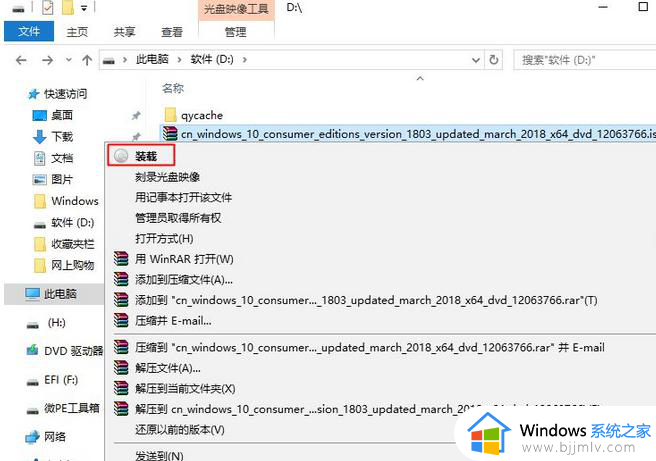Open 微PE工具箱 drive in navigation pane
656x461 pixels.
72,408
